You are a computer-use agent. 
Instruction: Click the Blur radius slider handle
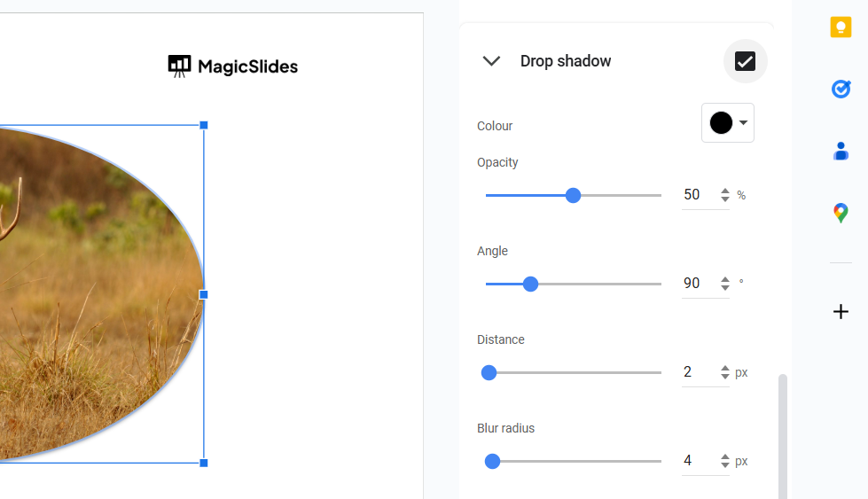492,461
